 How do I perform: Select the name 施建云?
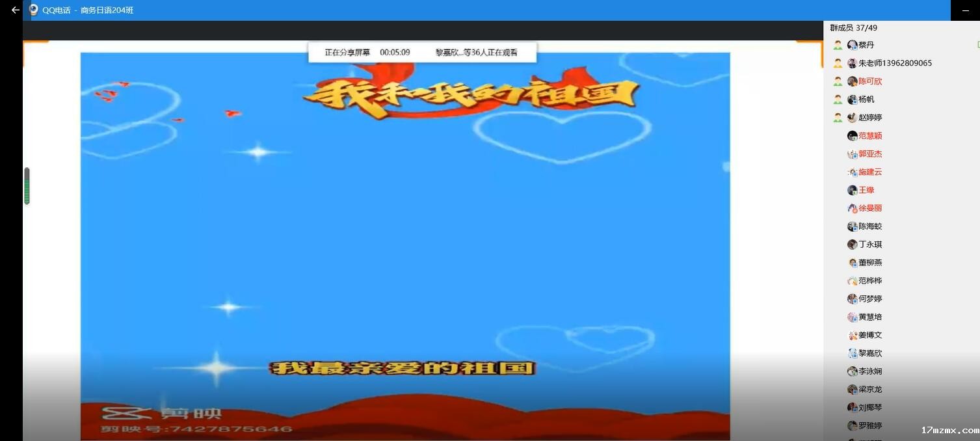pyautogui.click(x=870, y=172)
